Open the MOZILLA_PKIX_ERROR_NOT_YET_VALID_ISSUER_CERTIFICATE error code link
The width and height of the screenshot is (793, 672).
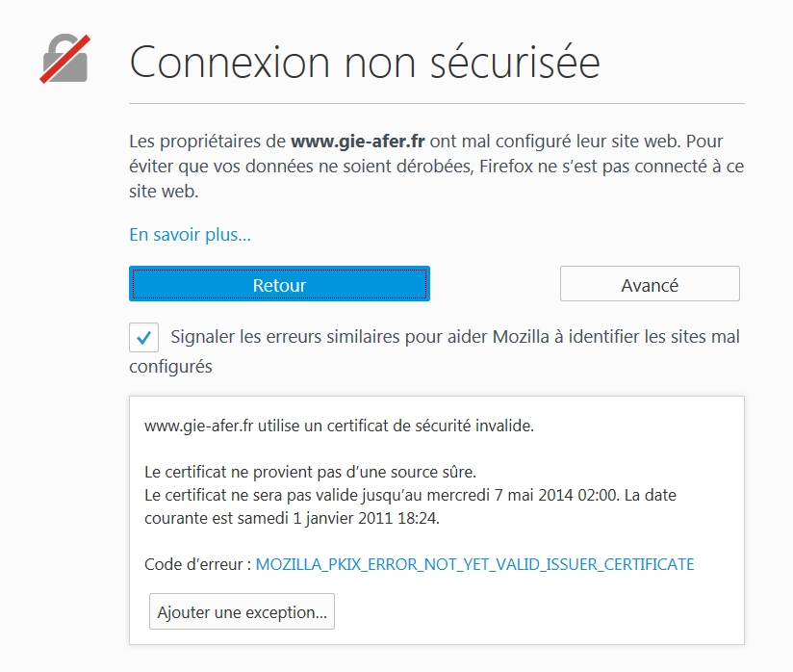pyautogui.click(x=474, y=564)
